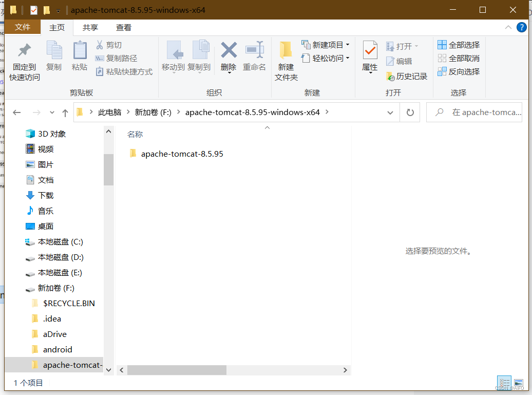Click Move to (移动到) icon
The image size is (532, 395).
coord(174,57)
